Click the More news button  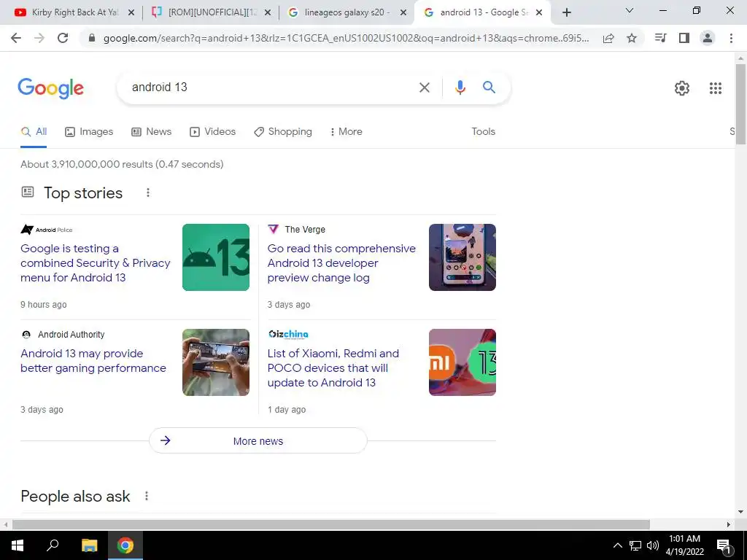coord(258,441)
